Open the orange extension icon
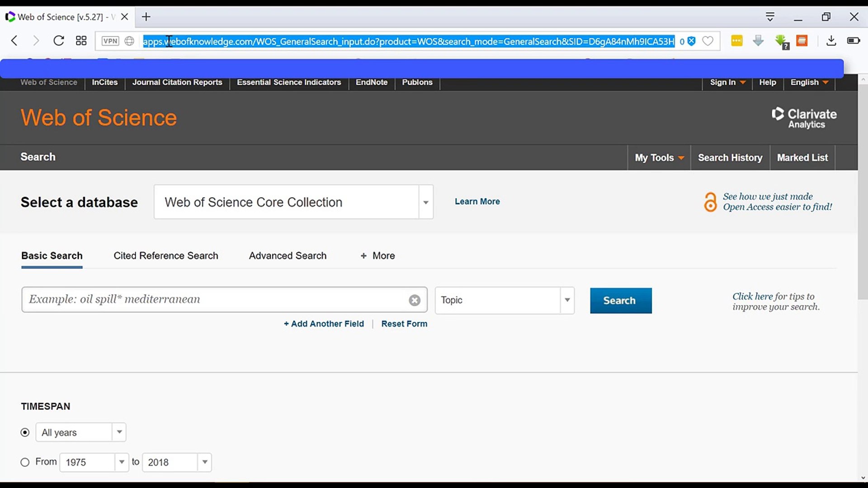 point(802,41)
